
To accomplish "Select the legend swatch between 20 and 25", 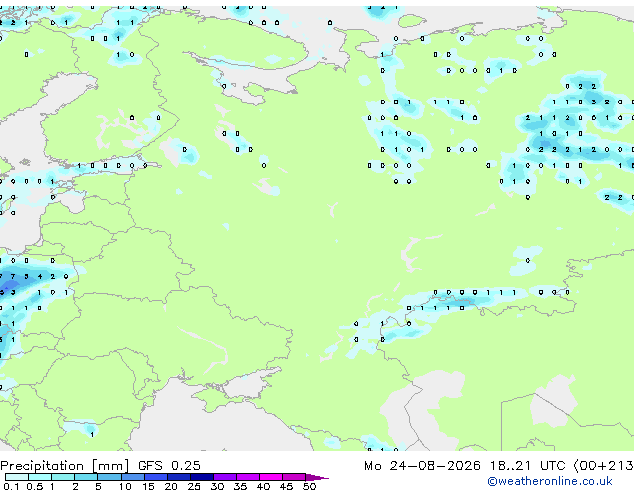I will pyautogui.click(x=179, y=477).
